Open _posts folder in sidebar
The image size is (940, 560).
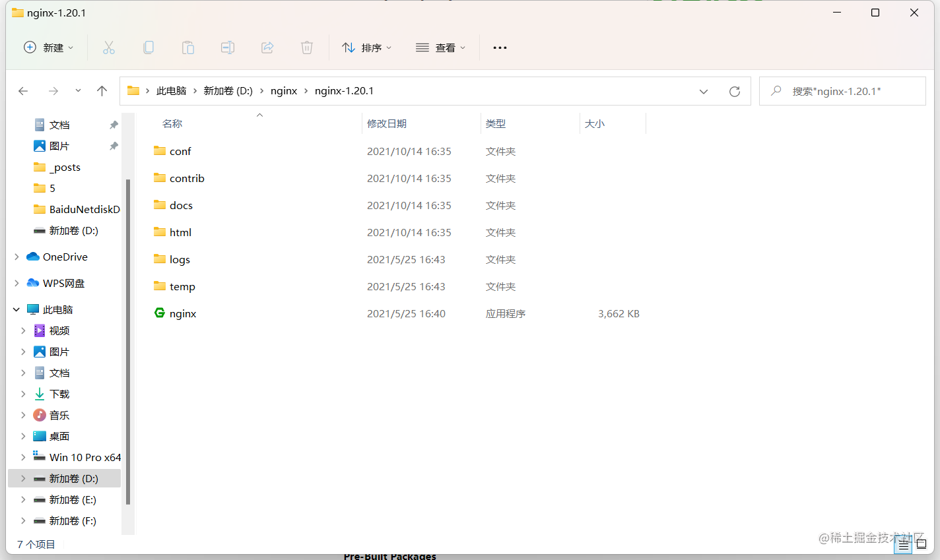tap(65, 167)
